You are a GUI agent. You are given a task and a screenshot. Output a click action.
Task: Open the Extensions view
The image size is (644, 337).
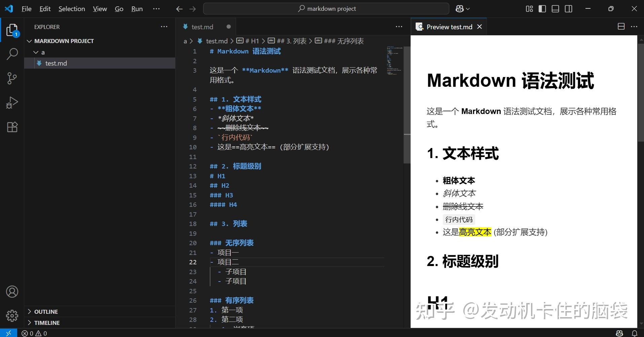(x=12, y=127)
